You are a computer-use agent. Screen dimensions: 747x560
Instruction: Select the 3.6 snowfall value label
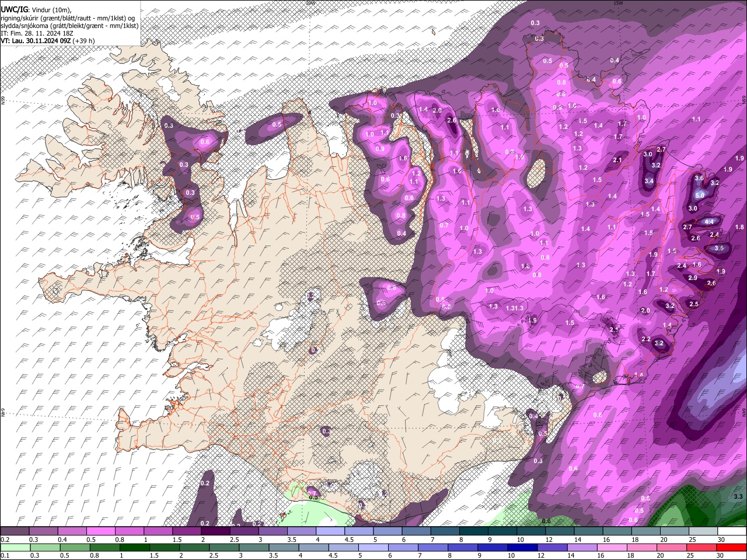pyautogui.click(x=699, y=178)
